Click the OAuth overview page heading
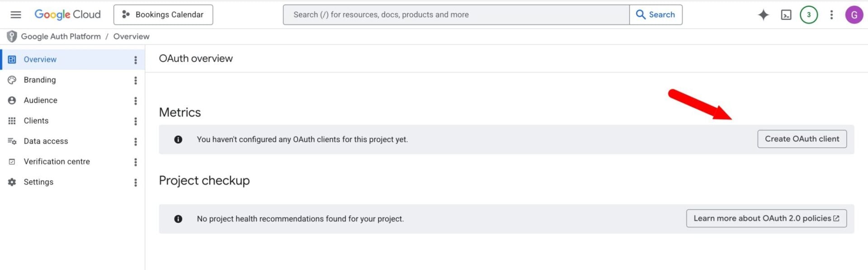The height and width of the screenshot is (270, 868). (196, 59)
